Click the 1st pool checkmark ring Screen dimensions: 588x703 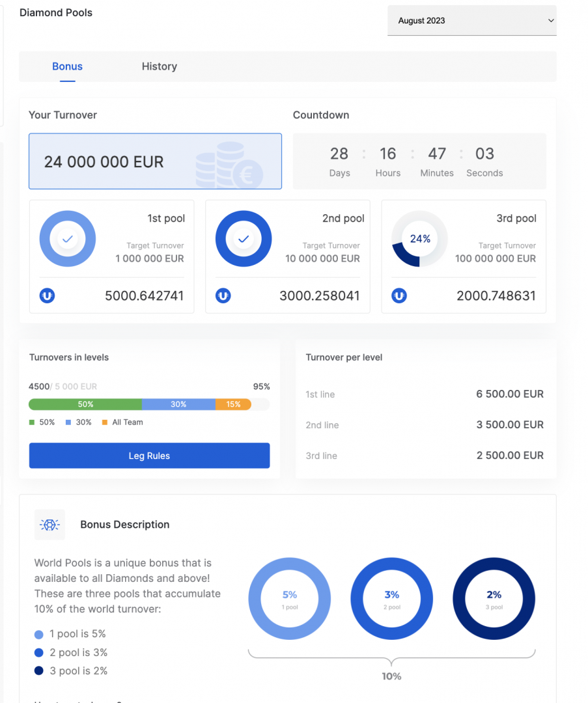(x=68, y=240)
